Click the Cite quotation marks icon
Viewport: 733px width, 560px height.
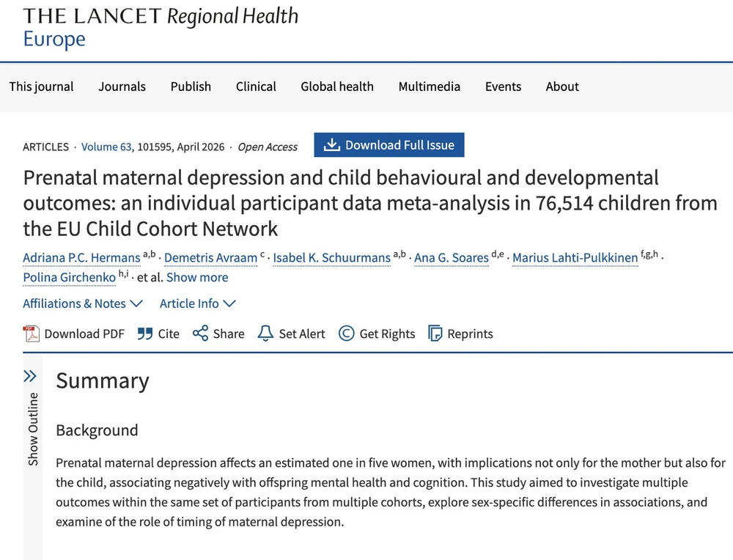(145, 334)
